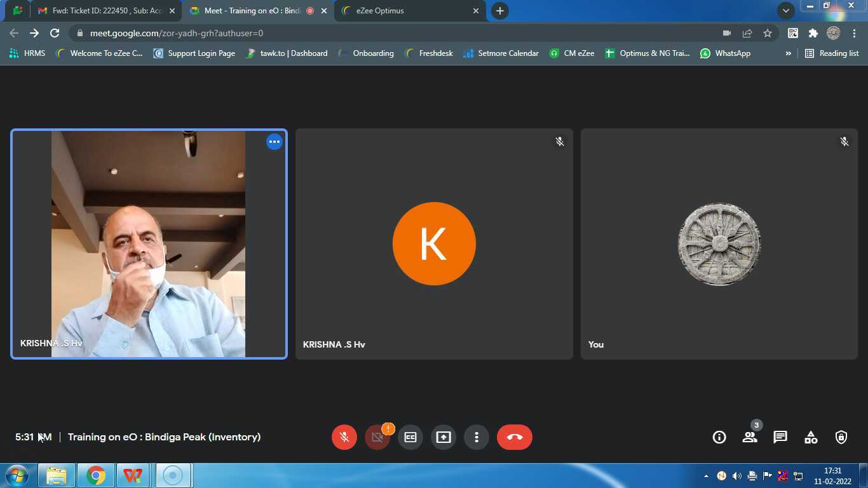868x488 pixels.
Task: Leave the call with red hang-up button
Action: 514,437
